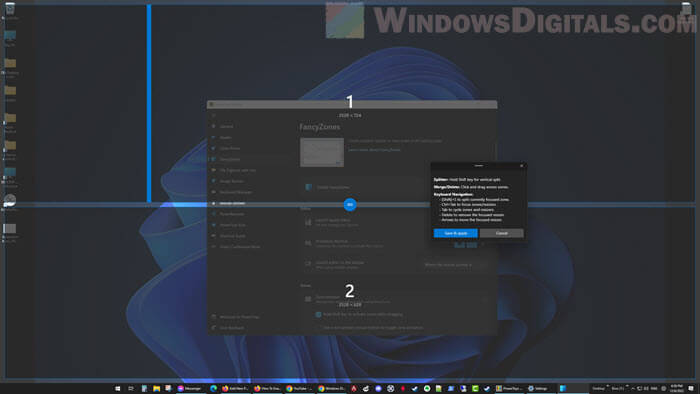Viewport: 700px width, 394px height.
Task: Toggle the hamburger menu in PowerToys Settings
Action: [213, 115]
